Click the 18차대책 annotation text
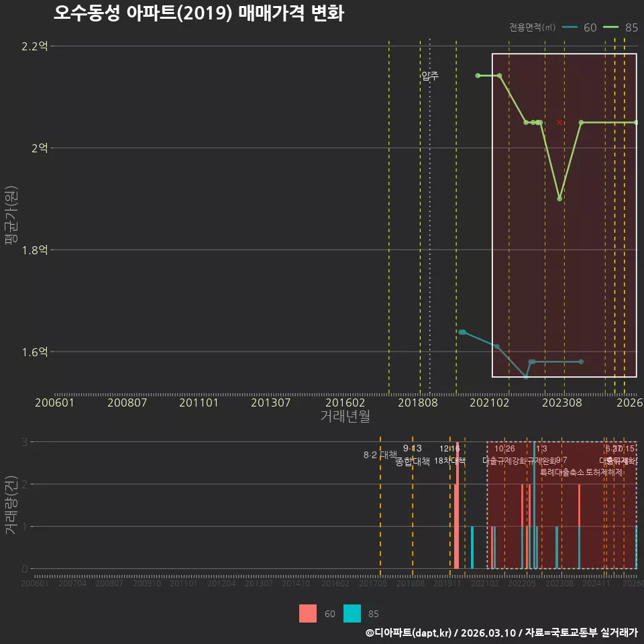The height and width of the screenshot is (644, 644). (x=449, y=461)
